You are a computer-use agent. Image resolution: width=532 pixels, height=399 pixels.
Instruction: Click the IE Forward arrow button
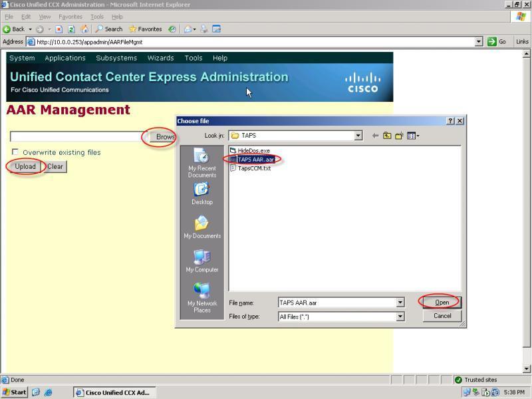[40, 29]
